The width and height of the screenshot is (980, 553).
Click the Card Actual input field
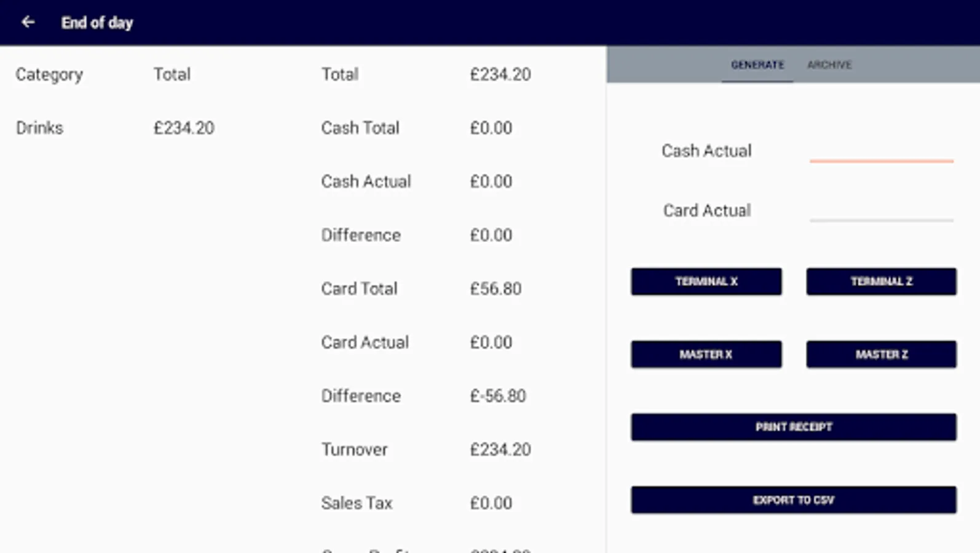tap(882, 216)
